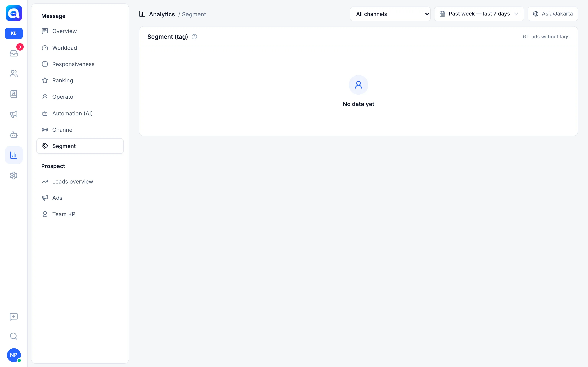This screenshot has height=367, width=588.
Task: Open the broadcast megaphone icon in sidebar
Action: (14, 114)
